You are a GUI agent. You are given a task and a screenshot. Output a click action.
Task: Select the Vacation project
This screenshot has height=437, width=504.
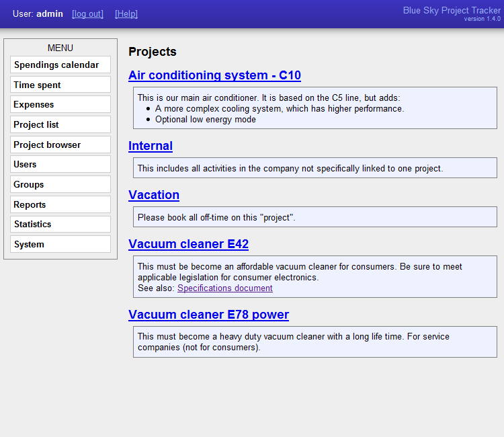(x=154, y=195)
